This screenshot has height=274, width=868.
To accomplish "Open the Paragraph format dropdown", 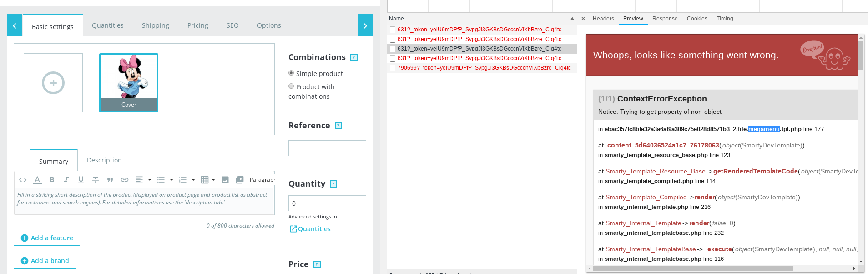I will 262,180.
